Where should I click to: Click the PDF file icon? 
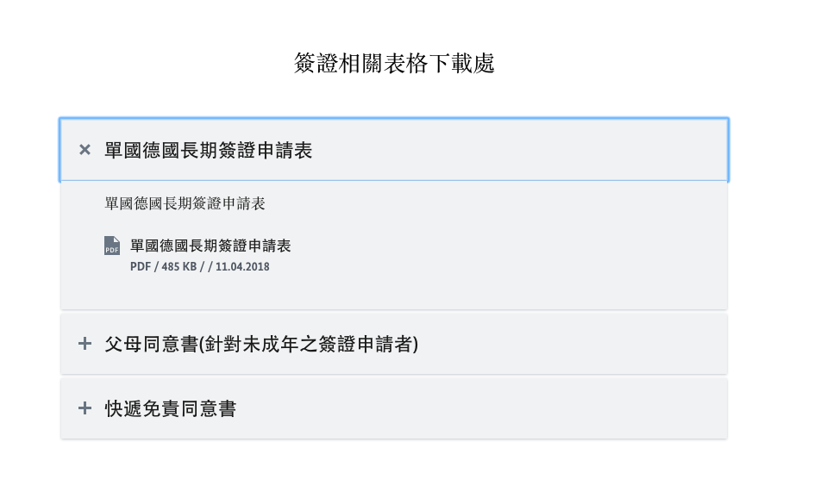pyautogui.click(x=112, y=246)
